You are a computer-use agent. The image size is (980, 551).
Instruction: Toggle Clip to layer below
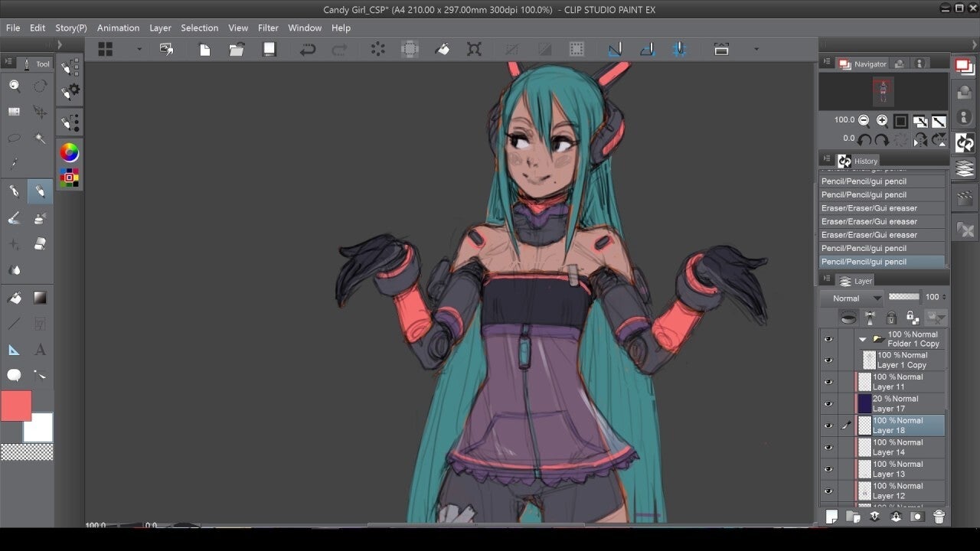click(x=848, y=318)
